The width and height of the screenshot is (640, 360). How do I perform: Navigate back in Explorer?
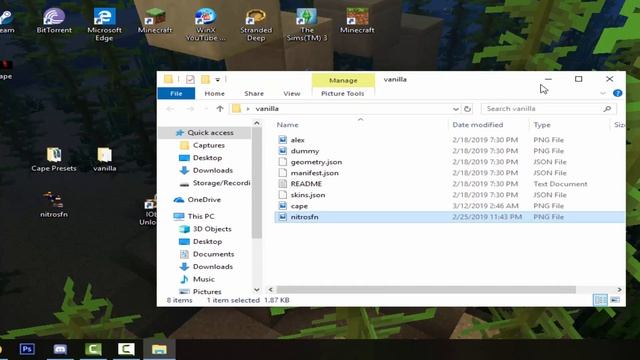[170, 109]
